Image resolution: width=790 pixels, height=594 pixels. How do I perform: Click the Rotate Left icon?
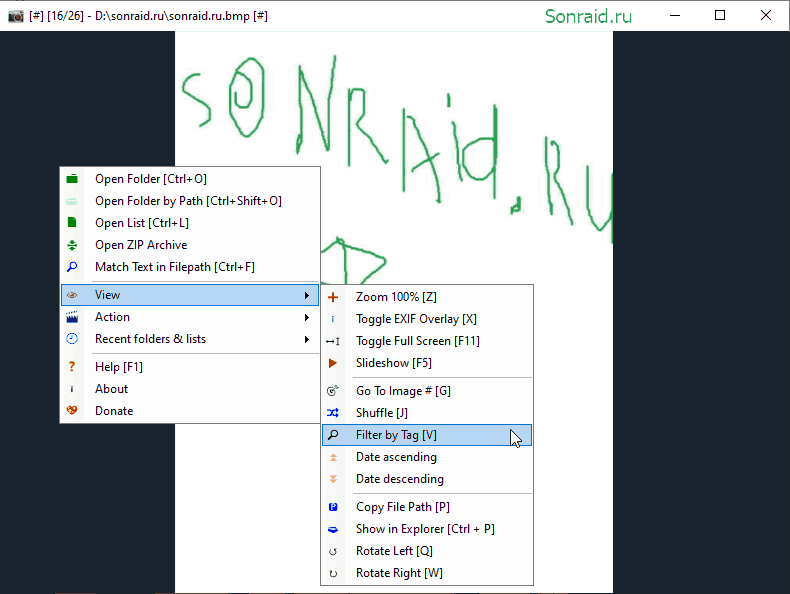333,551
